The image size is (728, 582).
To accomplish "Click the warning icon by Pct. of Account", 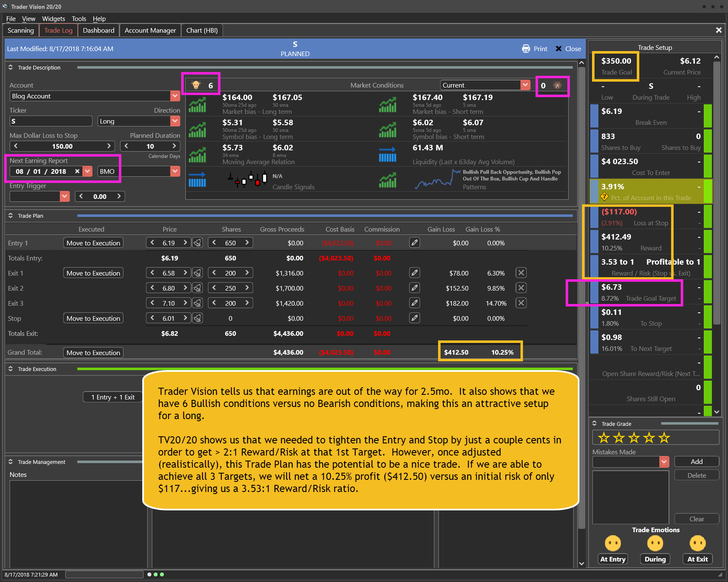I will click(604, 196).
